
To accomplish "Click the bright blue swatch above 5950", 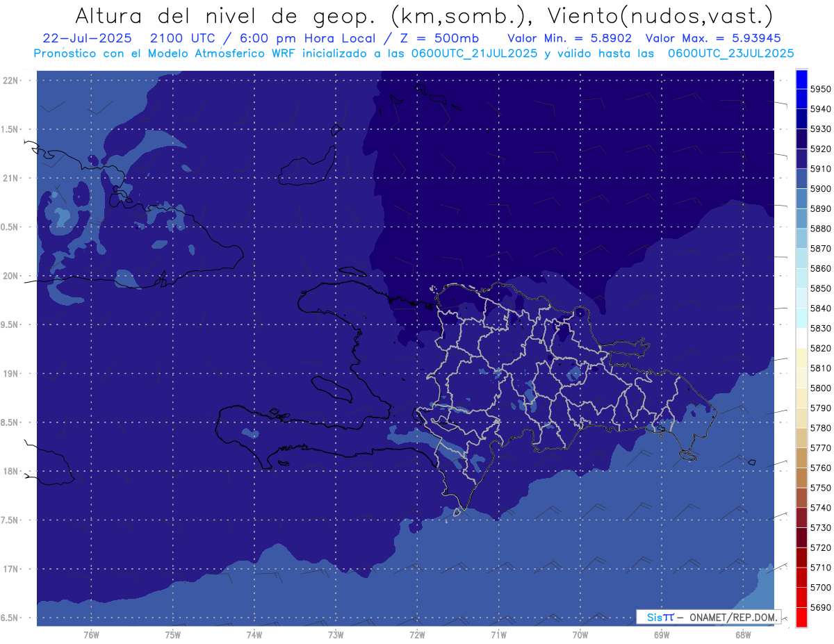I will coord(801,79).
